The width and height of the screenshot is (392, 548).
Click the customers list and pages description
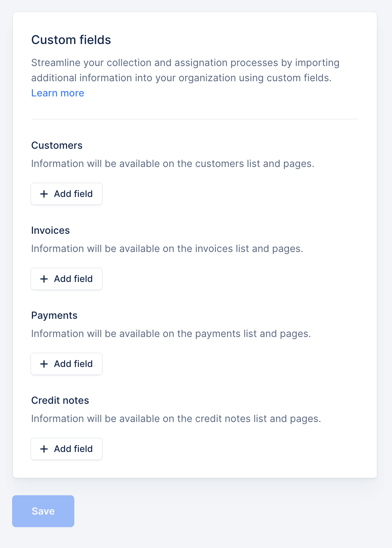pos(173,164)
